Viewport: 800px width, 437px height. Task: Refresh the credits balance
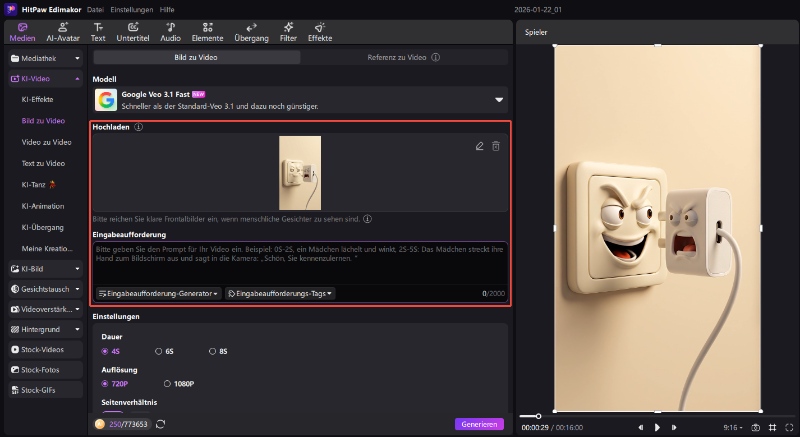point(161,424)
